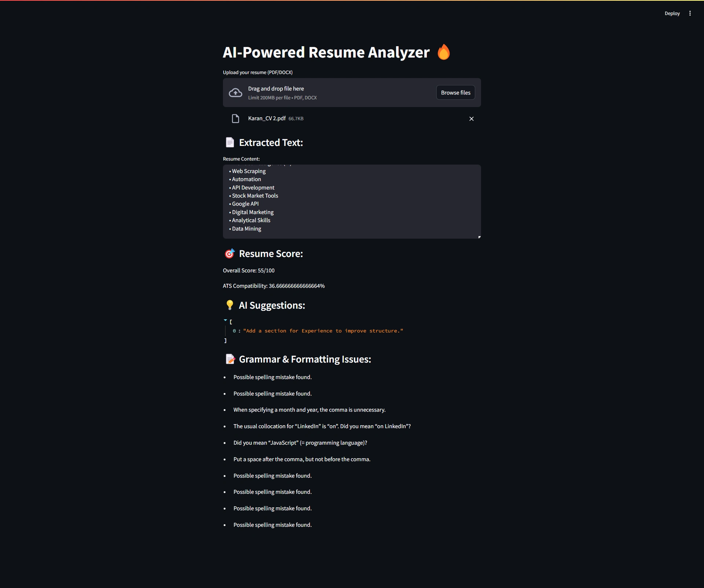
Task: Open the three-dot main menu
Action: (690, 13)
